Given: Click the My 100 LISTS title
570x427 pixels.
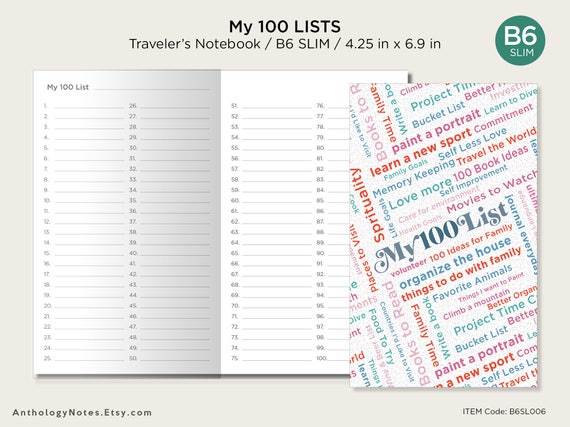Looking at the screenshot, I should [285, 27].
